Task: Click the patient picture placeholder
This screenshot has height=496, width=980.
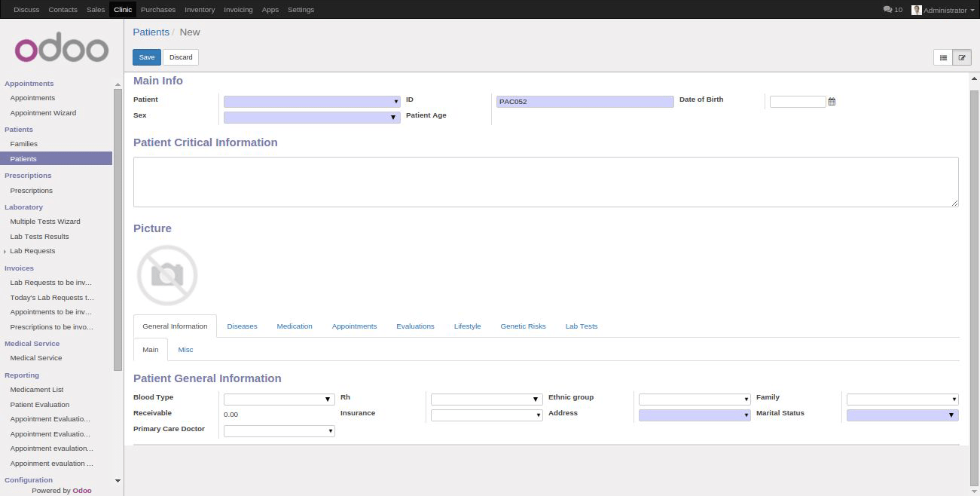Action: coord(167,275)
